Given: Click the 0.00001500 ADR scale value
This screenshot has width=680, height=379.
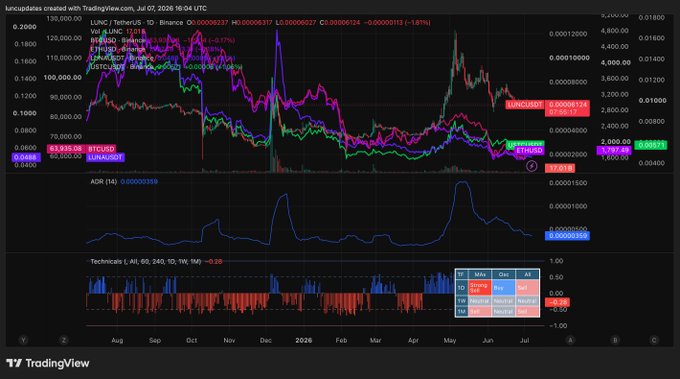Looking at the screenshot, I should (568, 183).
